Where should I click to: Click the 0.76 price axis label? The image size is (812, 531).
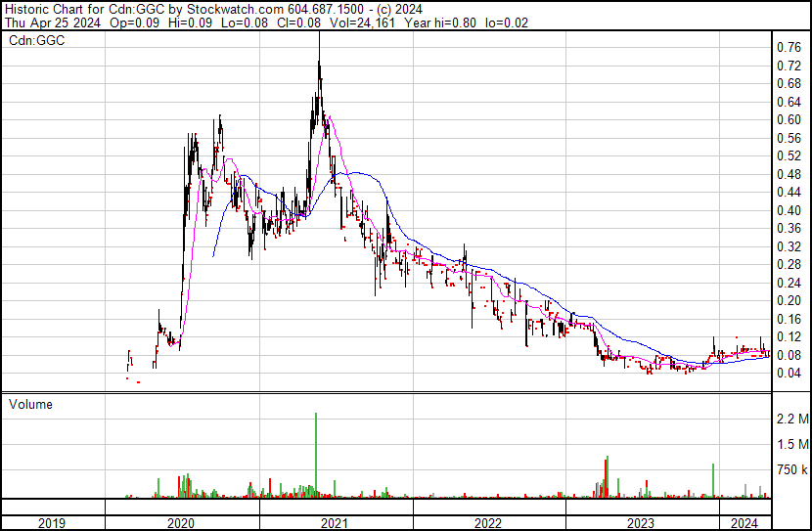pos(789,47)
